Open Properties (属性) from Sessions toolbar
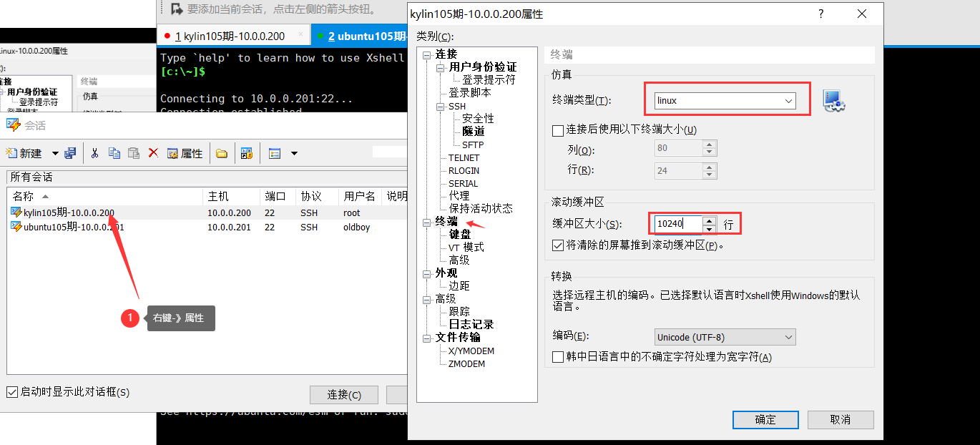The height and width of the screenshot is (445, 980). click(x=185, y=153)
